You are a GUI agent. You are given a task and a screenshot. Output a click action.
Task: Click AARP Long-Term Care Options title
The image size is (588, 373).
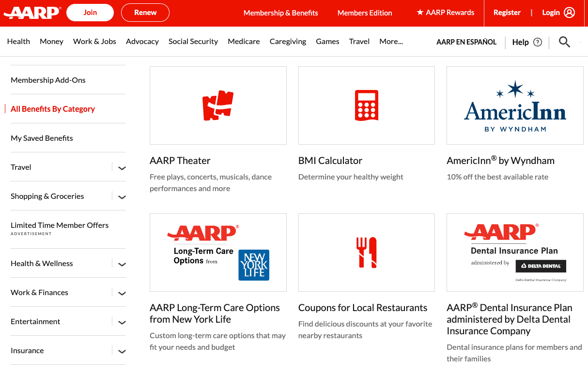pos(215,313)
